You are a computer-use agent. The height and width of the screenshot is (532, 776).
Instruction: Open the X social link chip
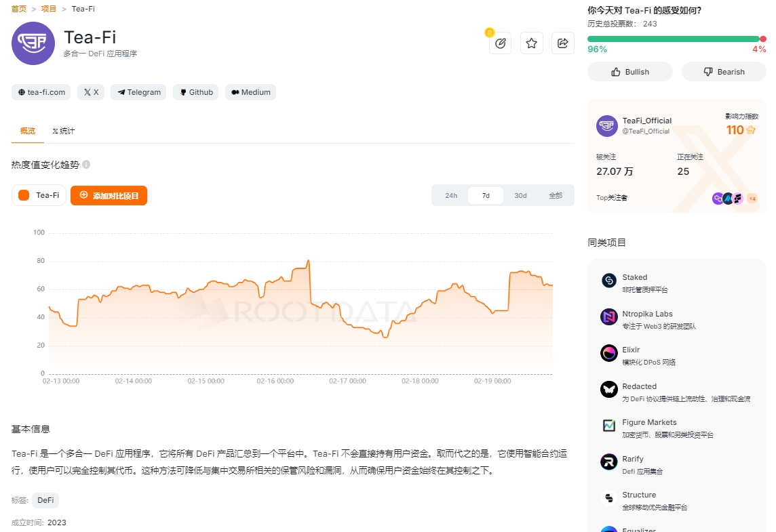[x=91, y=92]
